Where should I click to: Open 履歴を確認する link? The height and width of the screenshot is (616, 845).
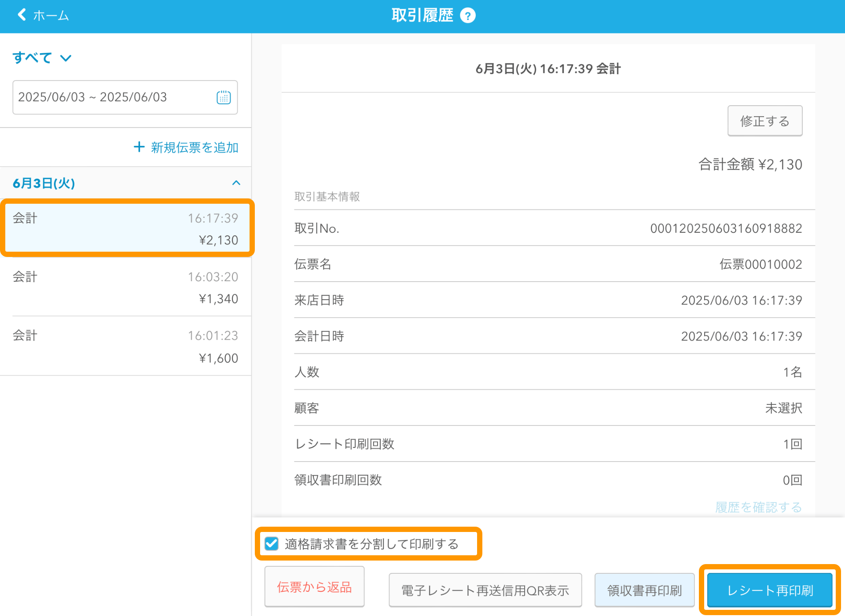[x=758, y=507]
